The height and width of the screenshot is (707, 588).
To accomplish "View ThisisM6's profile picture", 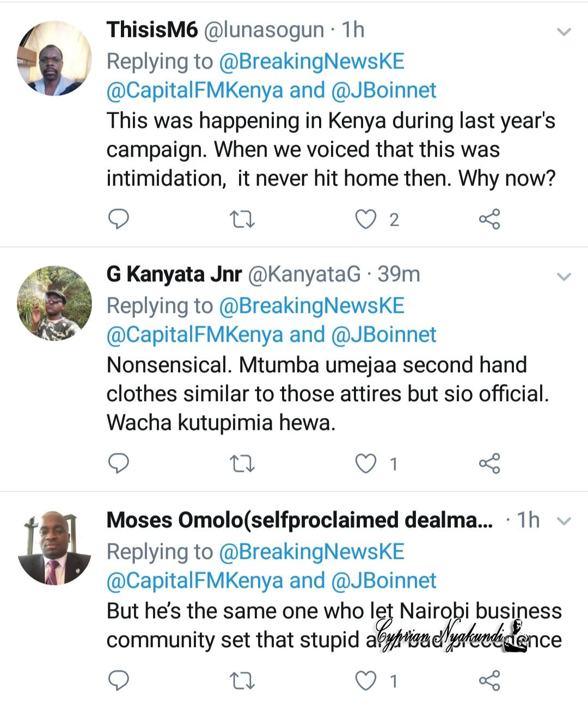I will (54, 59).
